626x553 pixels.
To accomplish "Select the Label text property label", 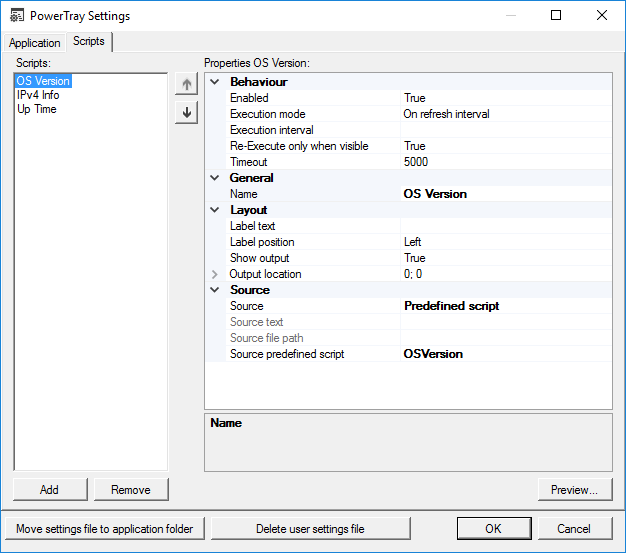I will [x=252, y=226].
